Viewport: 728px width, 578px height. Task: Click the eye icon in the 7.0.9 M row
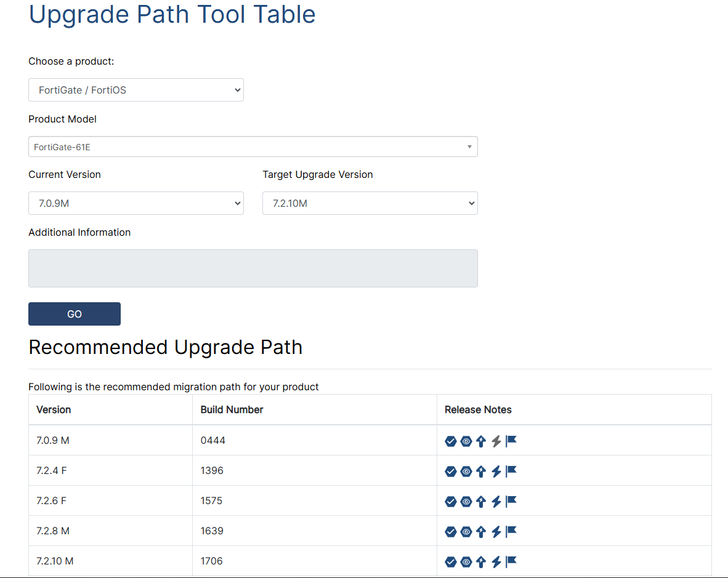pos(466,441)
